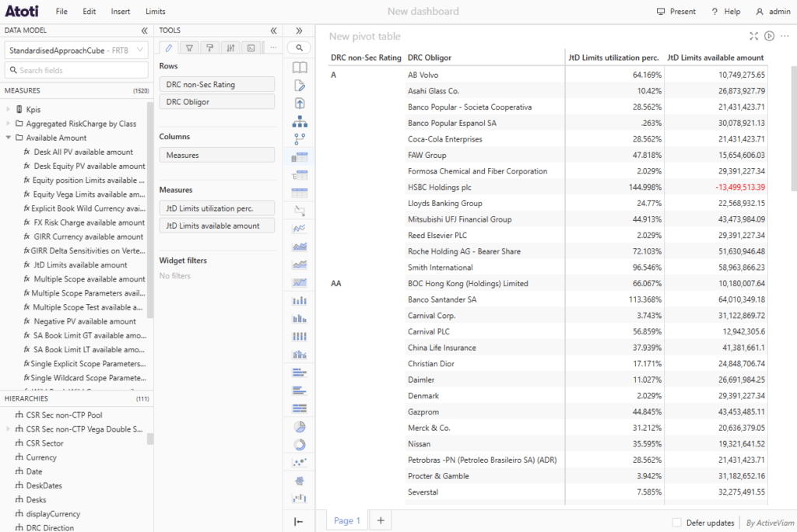Viewport: 797px width, 532px height.
Task: Expand the Aggregated RiskCharge by Class folder
Action: coord(8,124)
